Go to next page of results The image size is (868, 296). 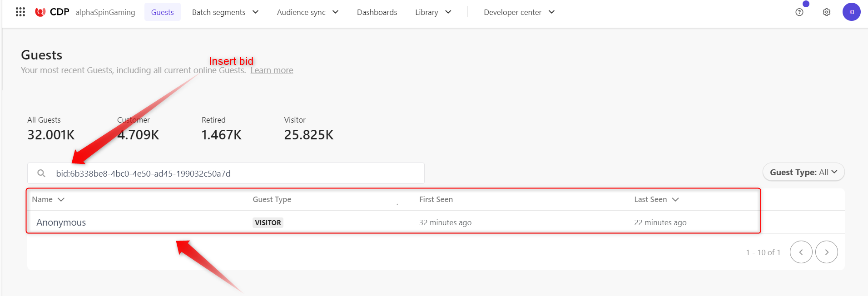(x=826, y=252)
